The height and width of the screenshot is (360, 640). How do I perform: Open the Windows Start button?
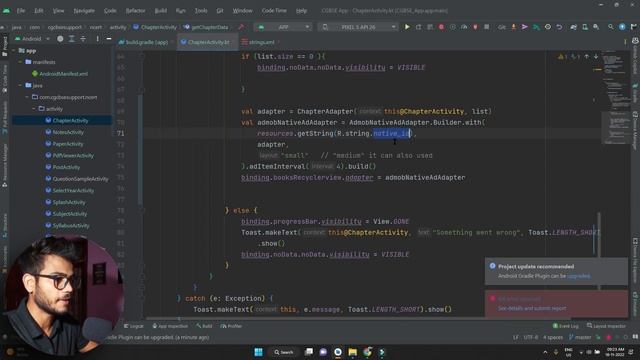click(x=258, y=352)
